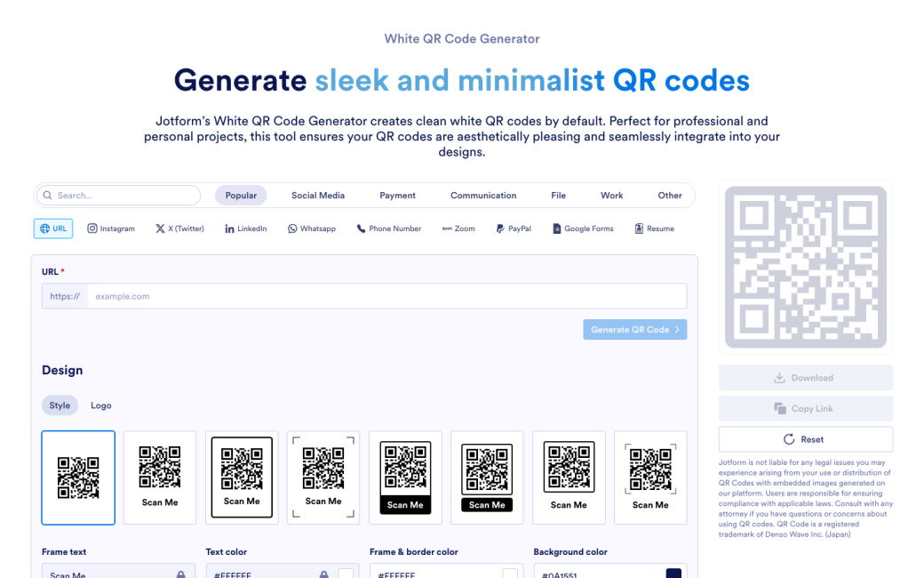924x578 pixels.
Task: Select the Style design tab
Action: 60,405
